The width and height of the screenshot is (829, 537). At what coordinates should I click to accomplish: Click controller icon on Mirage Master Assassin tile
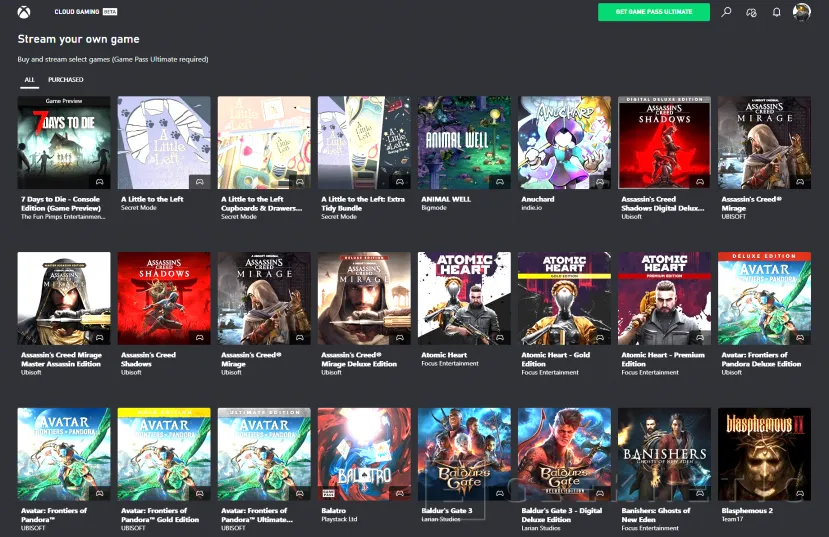(x=99, y=337)
